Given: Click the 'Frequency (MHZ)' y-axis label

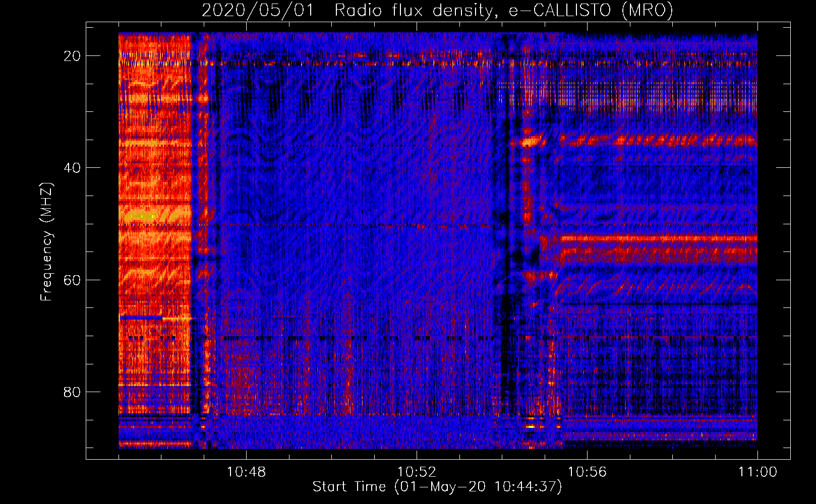Looking at the screenshot, I should tap(46, 242).
